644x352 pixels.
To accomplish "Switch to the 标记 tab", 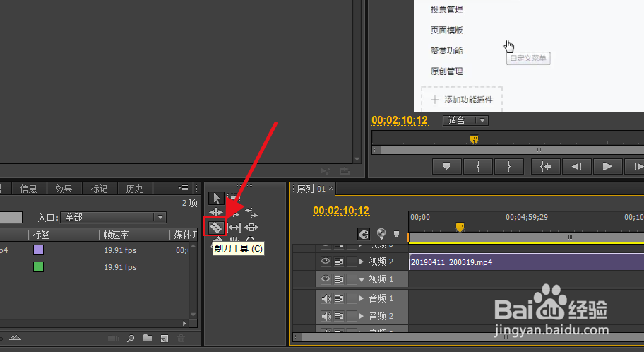I will (99, 189).
